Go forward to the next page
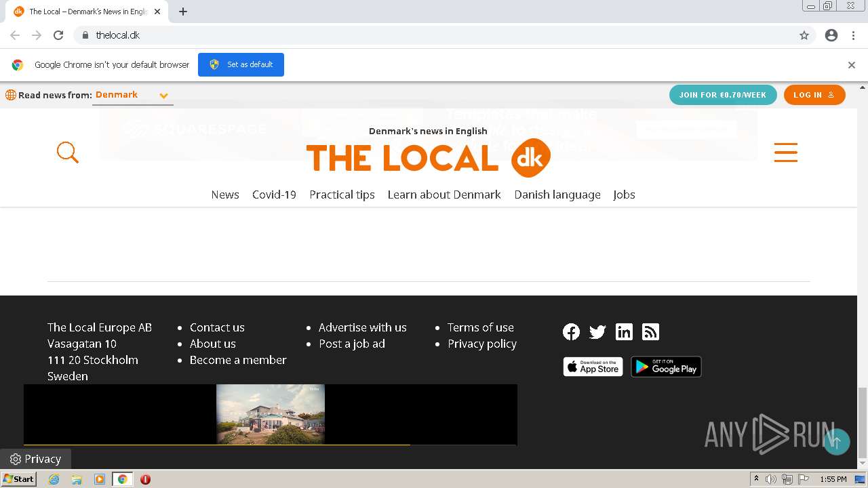 (x=37, y=35)
